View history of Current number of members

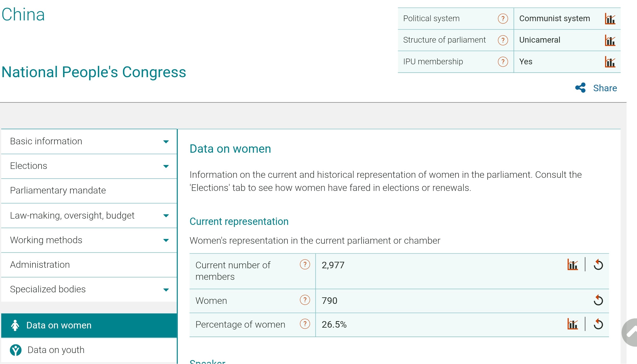[x=598, y=265]
